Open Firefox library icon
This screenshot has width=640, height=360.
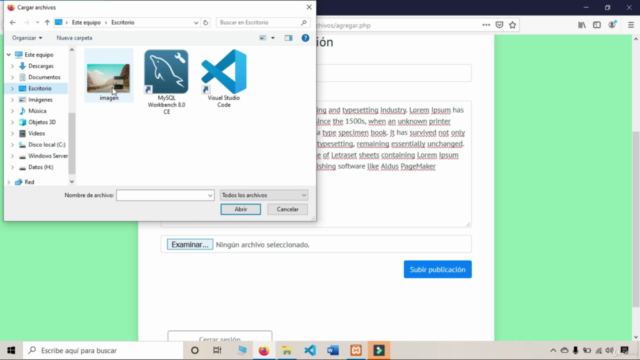(582, 25)
